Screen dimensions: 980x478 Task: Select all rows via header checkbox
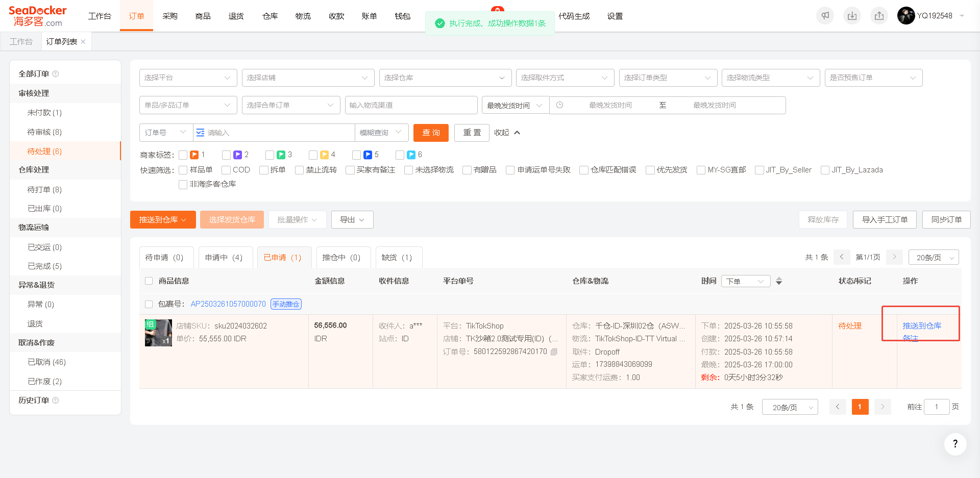(149, 281)
